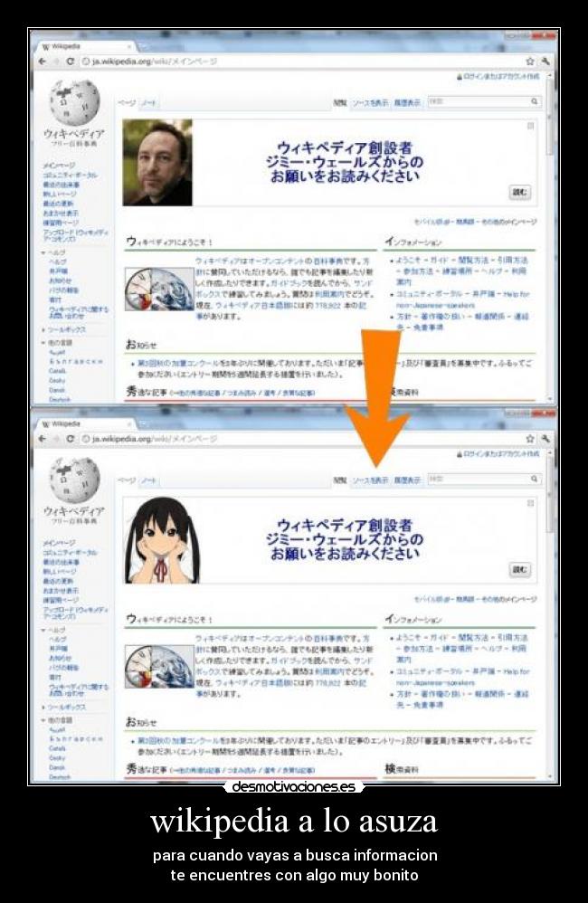
Task: Close the Wikipedia tab in the lower browser window
Action: point(129,424)
